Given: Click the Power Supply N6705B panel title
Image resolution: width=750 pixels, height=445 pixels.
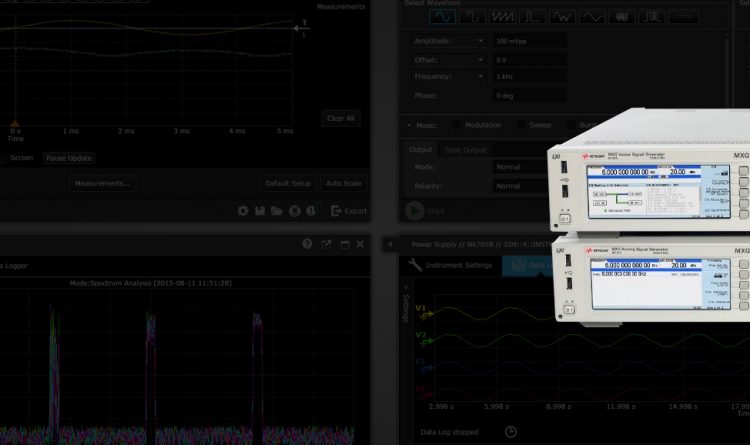Looking at the screenshot, I should point(481,245).
